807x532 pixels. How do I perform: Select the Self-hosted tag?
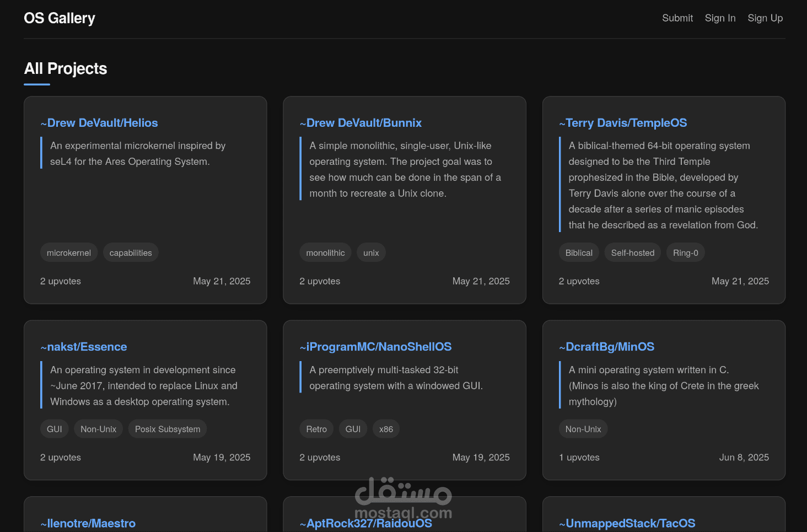[x=633, y=252]
